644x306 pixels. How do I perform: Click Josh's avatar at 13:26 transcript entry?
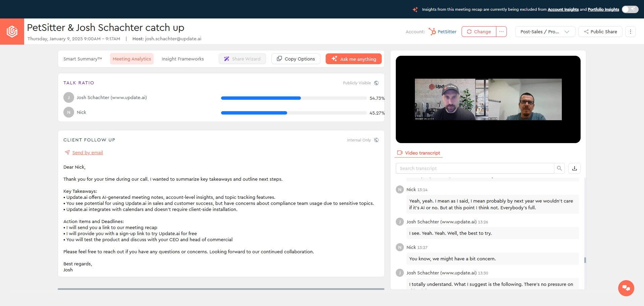400,222
